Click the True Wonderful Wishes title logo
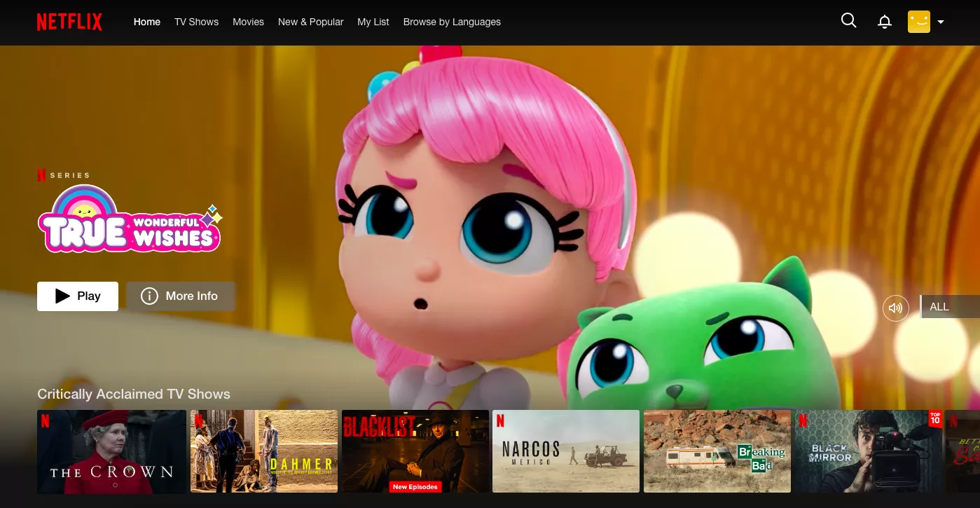980x508 pixels. point(130,219)
